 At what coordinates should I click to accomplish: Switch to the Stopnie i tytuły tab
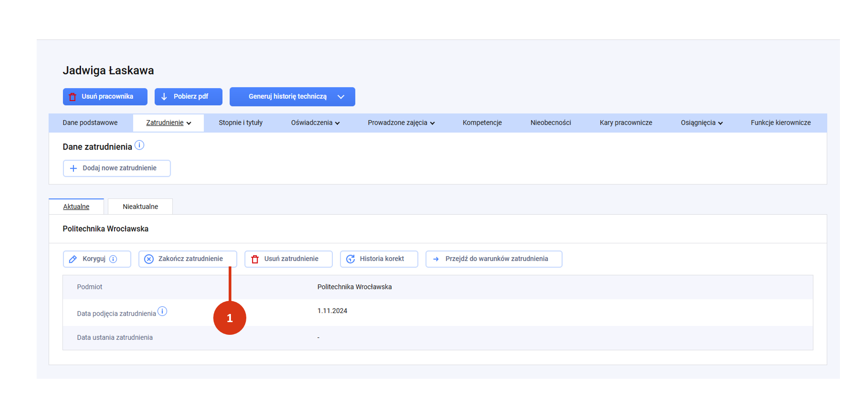click(x=240, y=123)
